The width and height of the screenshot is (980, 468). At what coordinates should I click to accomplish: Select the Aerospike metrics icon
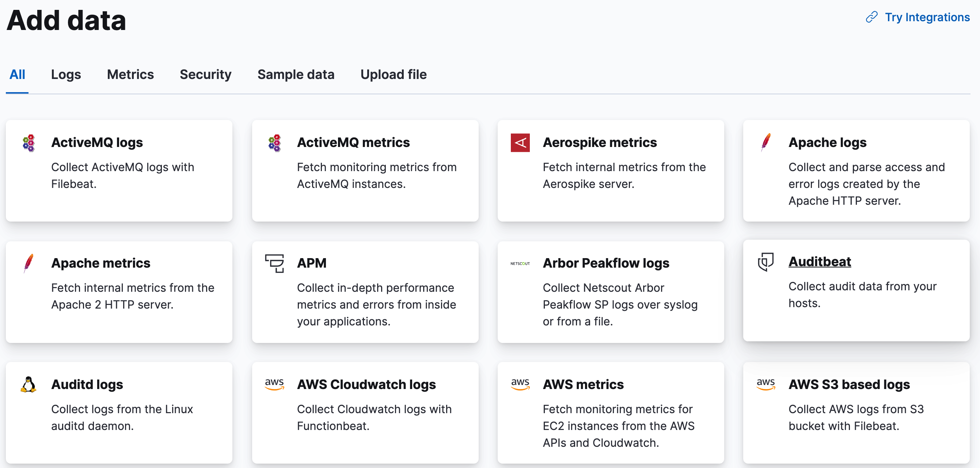pos(520,143)
